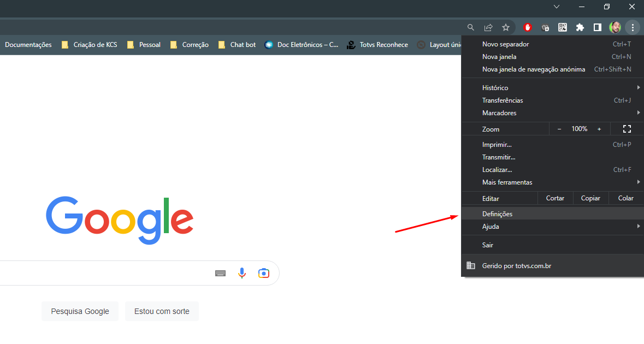Click the search magnifier icon in toolbar

471,27
